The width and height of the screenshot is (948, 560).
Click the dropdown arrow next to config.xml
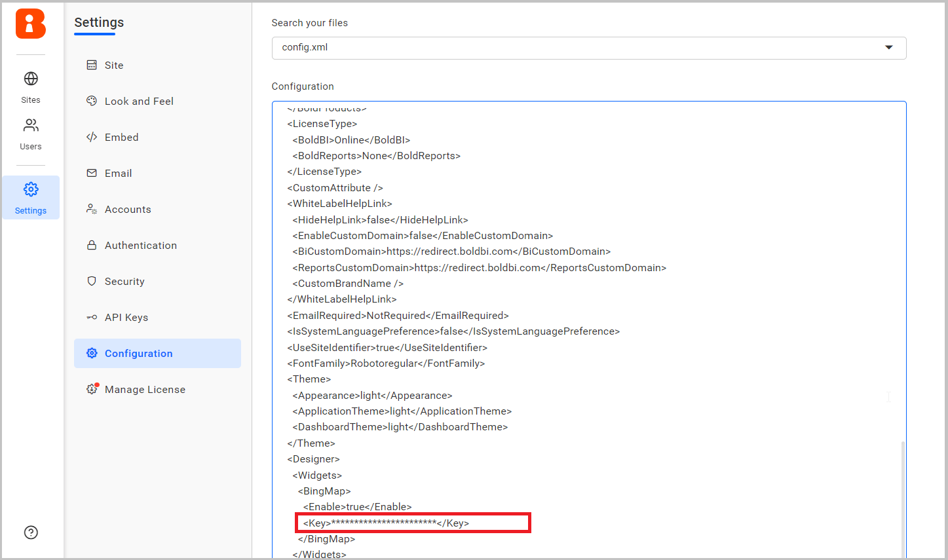pyautogui.click(x=888, y=47)
